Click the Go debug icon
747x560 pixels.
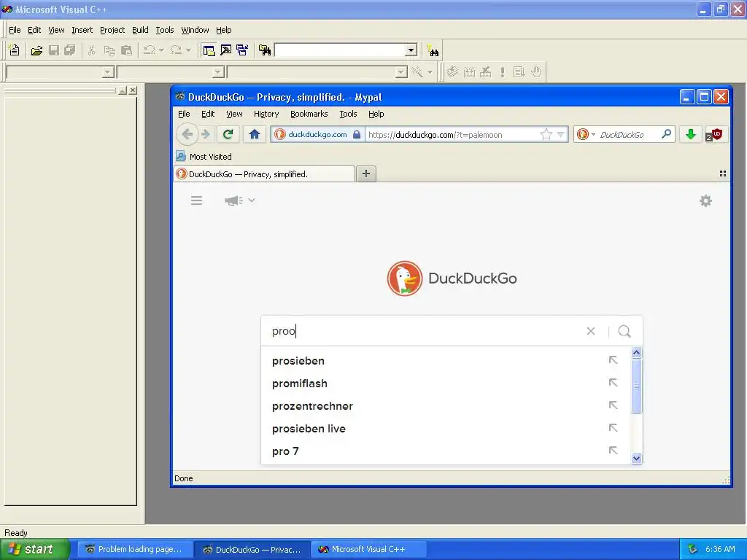[519, 72]
